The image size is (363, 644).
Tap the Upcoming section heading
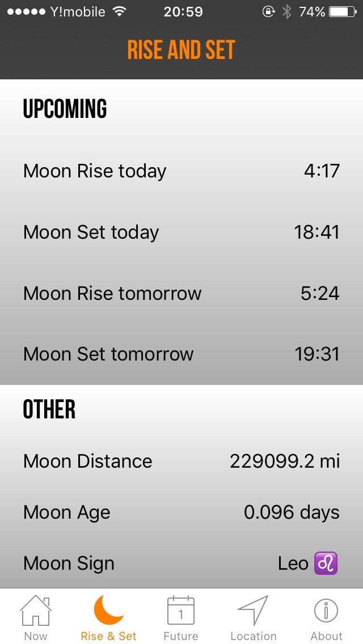[x=65, y=109]
